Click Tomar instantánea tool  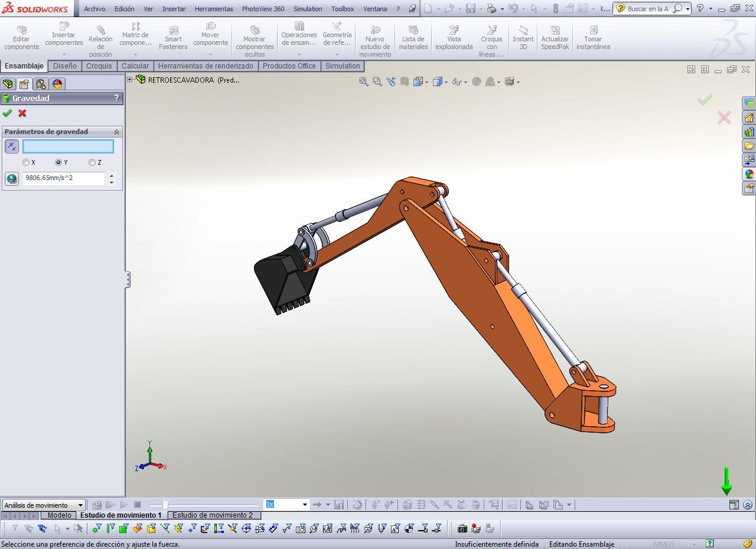coord(593,38)
